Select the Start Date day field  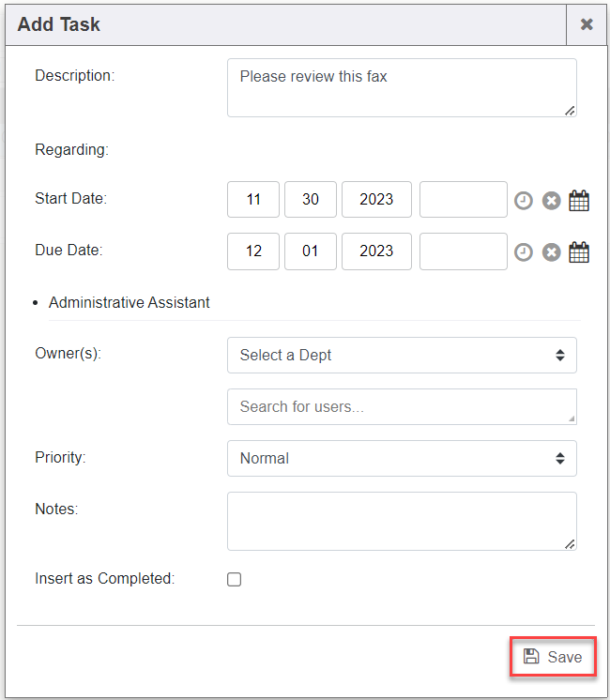311,200
